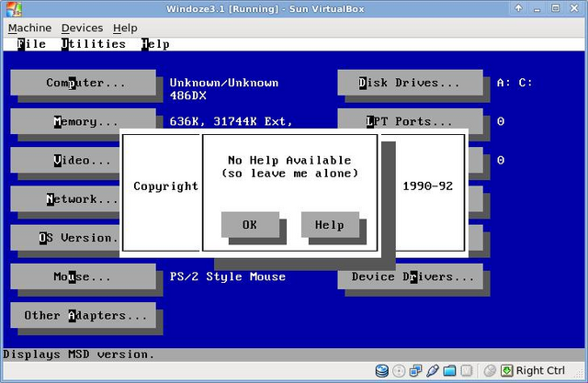Click the 'A: C:' drives text

[514, 83]
